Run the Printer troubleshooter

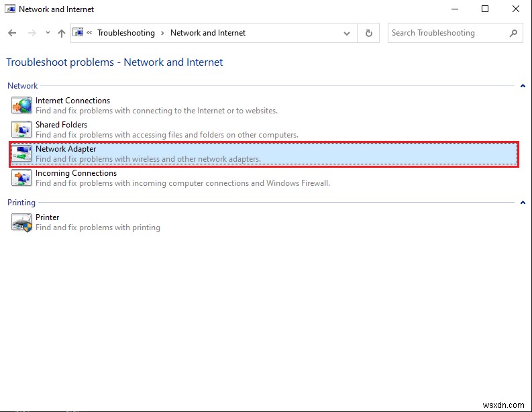(x=47, y=217)
